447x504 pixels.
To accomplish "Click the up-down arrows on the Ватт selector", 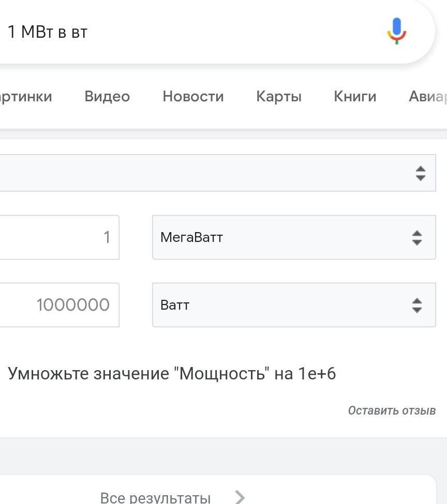I will 417,305.
